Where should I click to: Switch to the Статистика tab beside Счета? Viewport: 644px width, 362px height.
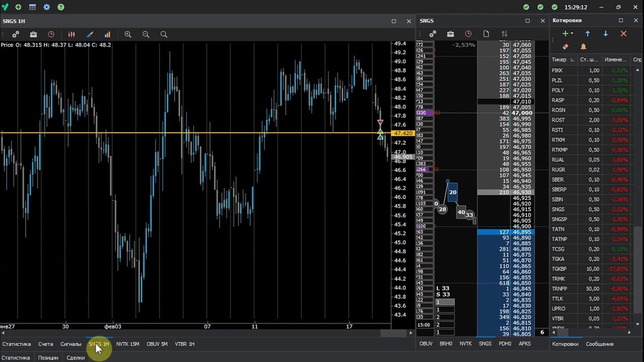click(x=17, y=344)
